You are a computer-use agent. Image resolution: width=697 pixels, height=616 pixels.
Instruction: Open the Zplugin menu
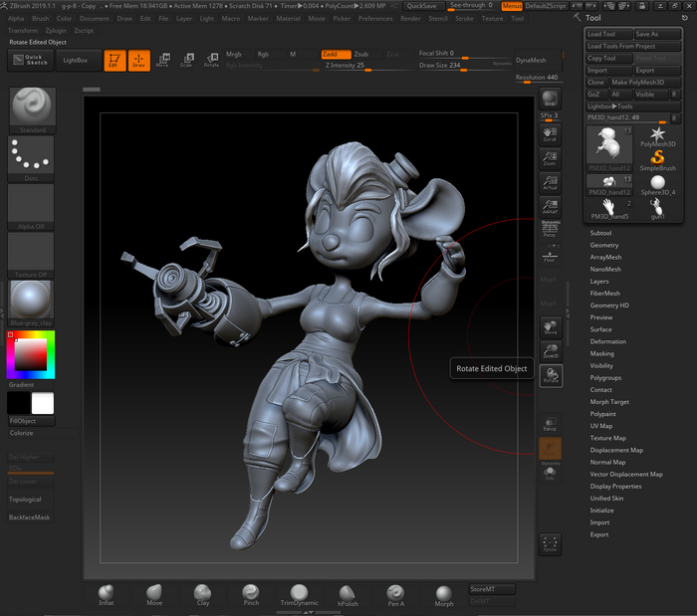57,30
